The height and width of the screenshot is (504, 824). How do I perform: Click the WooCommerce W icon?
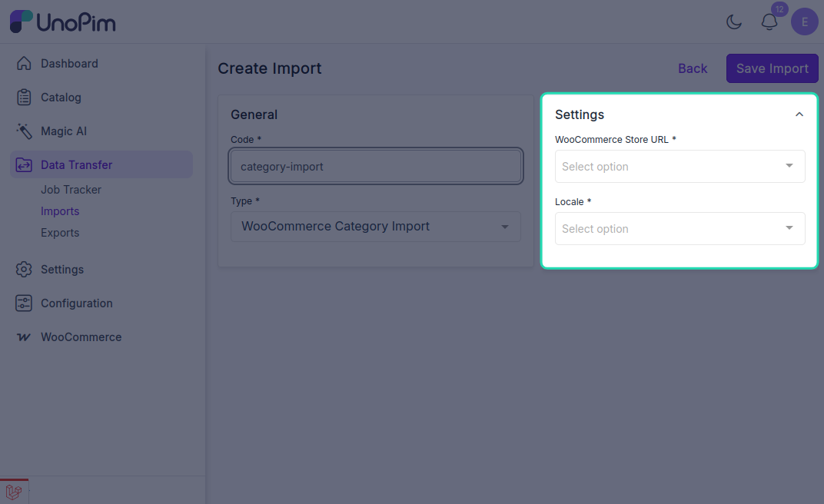[24, 337]
